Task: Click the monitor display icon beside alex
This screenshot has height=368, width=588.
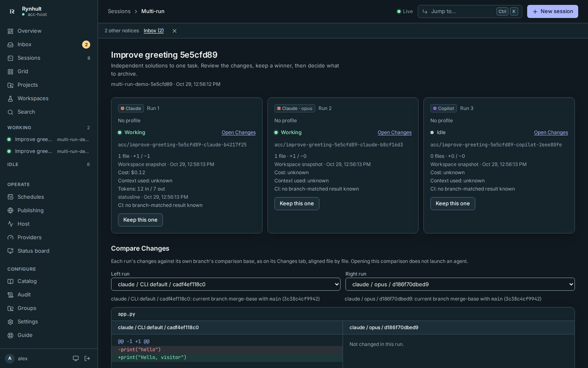Action: point(76,359)
